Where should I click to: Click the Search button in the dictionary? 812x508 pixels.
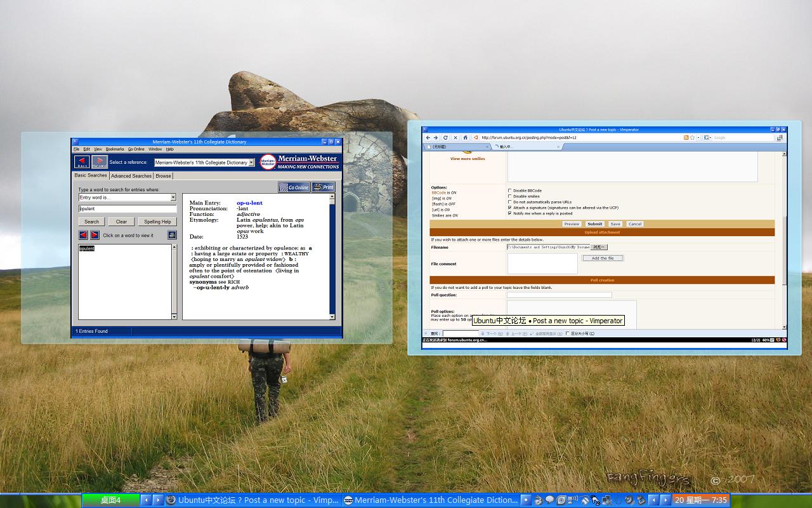[x=91, y=222]
